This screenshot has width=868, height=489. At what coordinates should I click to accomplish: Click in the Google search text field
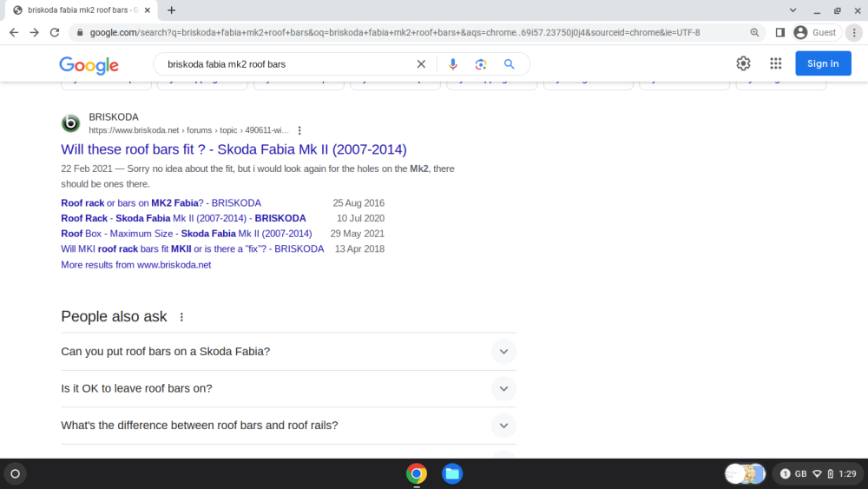coord(288,64)
